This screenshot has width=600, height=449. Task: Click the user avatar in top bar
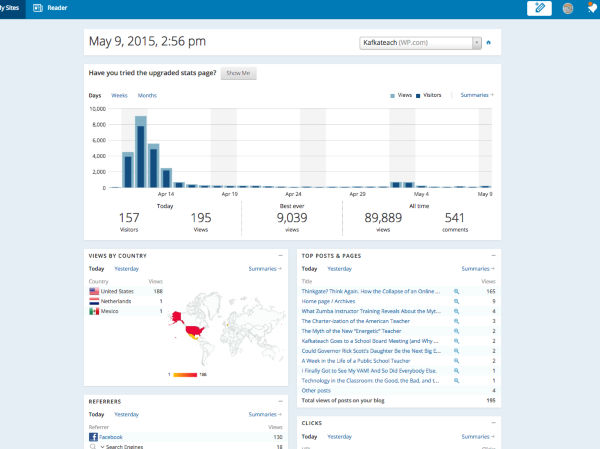(x=568, y=8)
